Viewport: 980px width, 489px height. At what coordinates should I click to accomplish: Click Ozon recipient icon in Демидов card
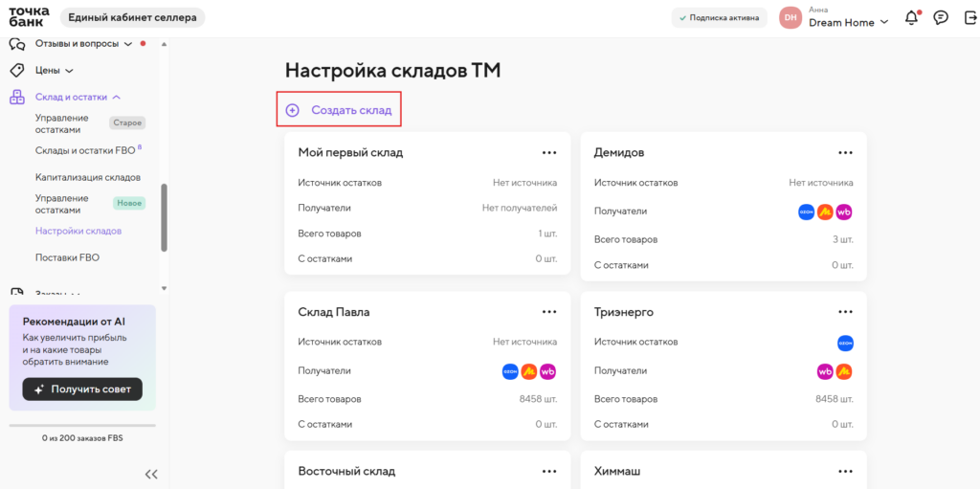[806, 212]
